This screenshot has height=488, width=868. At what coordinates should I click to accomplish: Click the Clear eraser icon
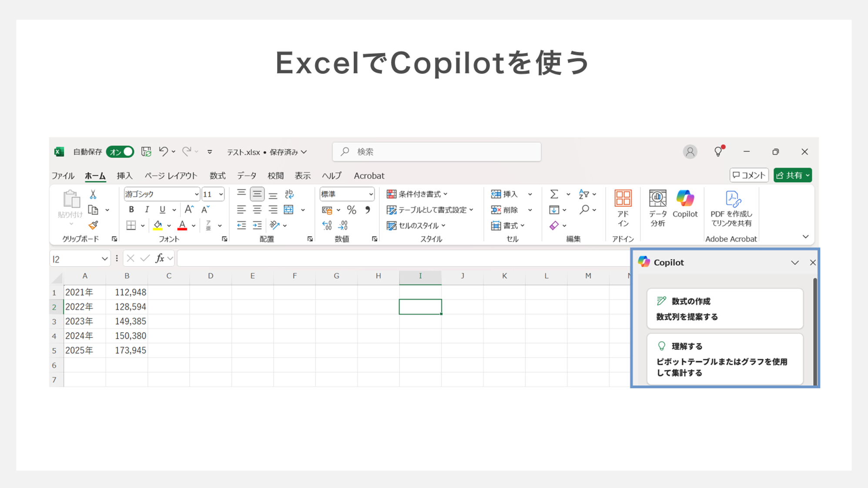554,225
